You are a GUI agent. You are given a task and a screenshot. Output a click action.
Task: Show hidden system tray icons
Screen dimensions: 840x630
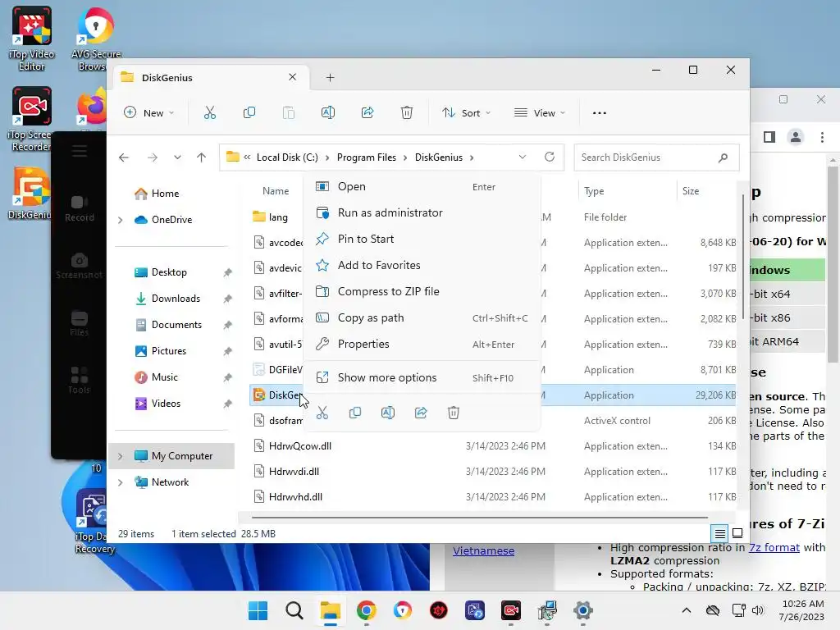tap(687, 610)
